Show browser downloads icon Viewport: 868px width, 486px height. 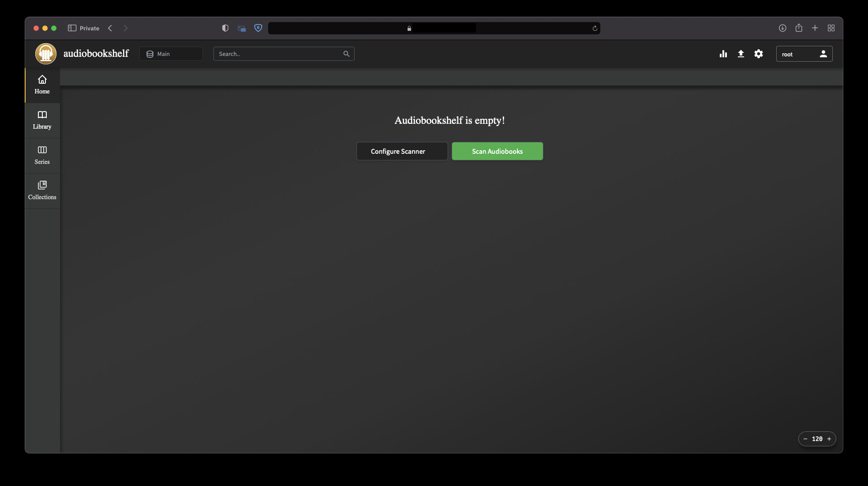(782, 28)
